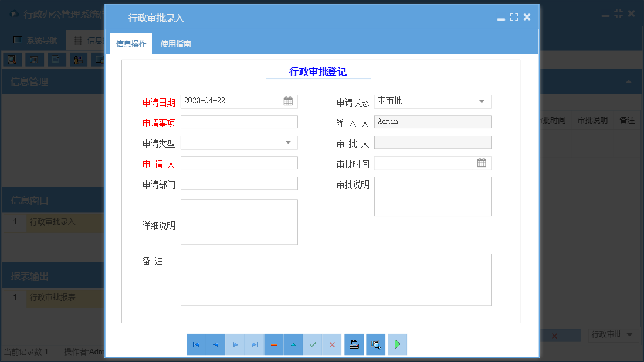Delete the current record with the red minus
The image size is (644, 362).
pos(273,344)
